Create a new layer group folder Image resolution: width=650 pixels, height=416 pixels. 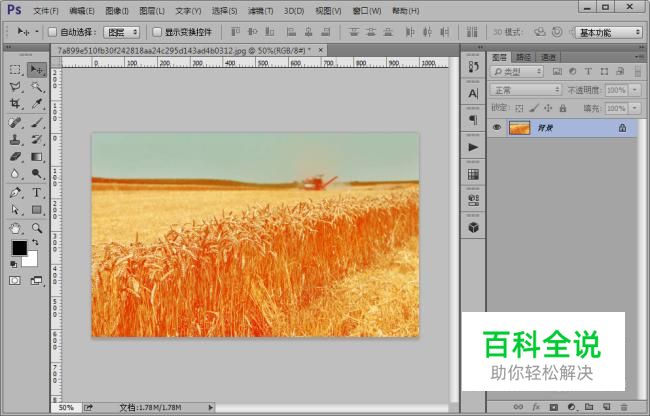coord(589,407)
